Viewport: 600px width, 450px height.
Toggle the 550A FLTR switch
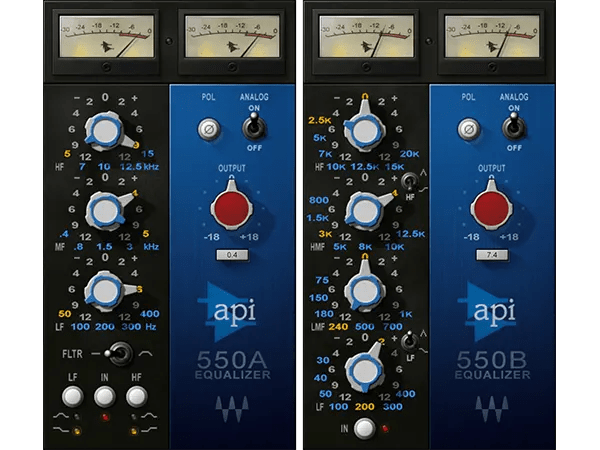point(119,354)
